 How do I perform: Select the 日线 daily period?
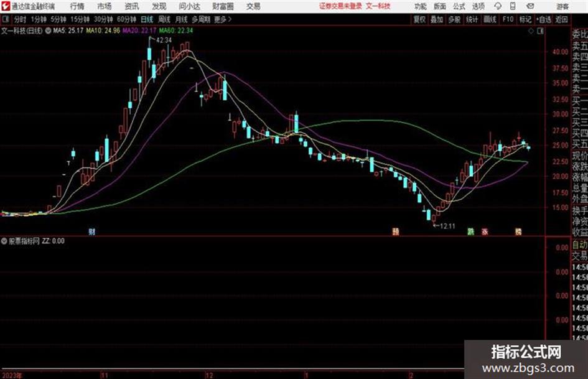147,19
